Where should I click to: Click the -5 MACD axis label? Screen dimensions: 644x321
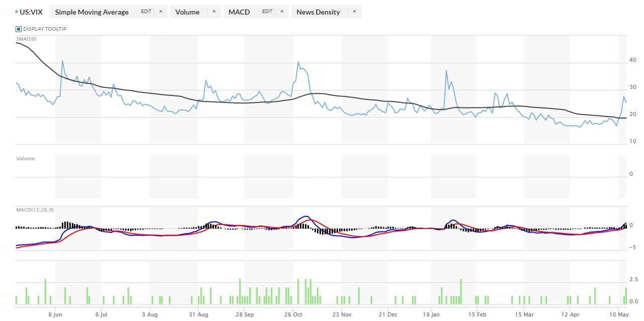click(632, 247)
